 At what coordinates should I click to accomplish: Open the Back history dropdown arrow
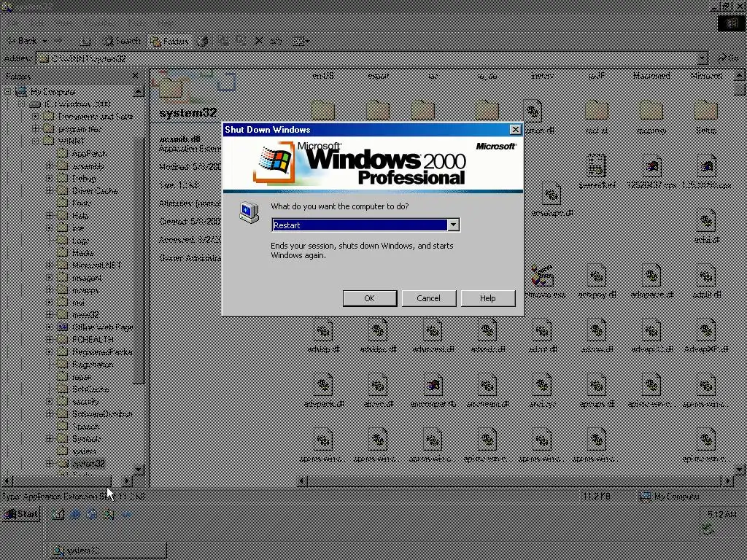pyautogui.click(x=44, y=41)
